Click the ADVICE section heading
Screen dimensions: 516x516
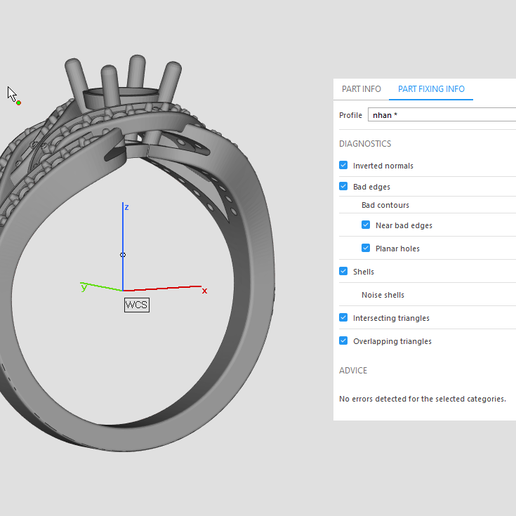click(x=353, y=371)
